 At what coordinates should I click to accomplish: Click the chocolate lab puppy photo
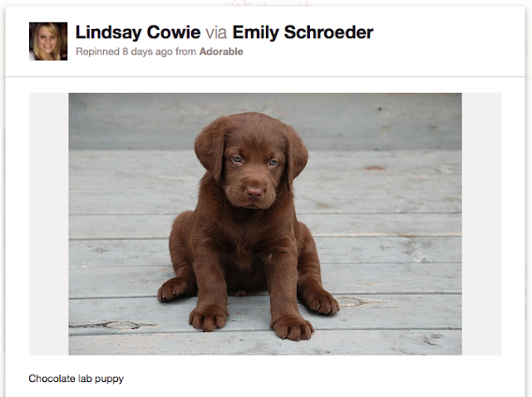coord(265,224)
